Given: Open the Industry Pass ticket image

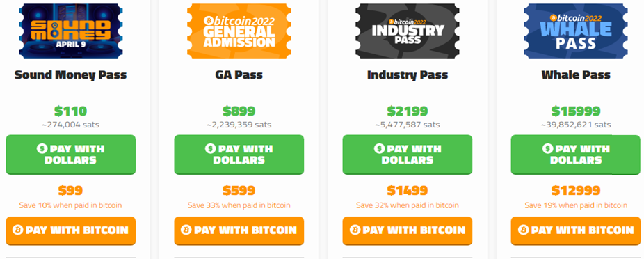Looking at the screenshot, I should [408, 31].
